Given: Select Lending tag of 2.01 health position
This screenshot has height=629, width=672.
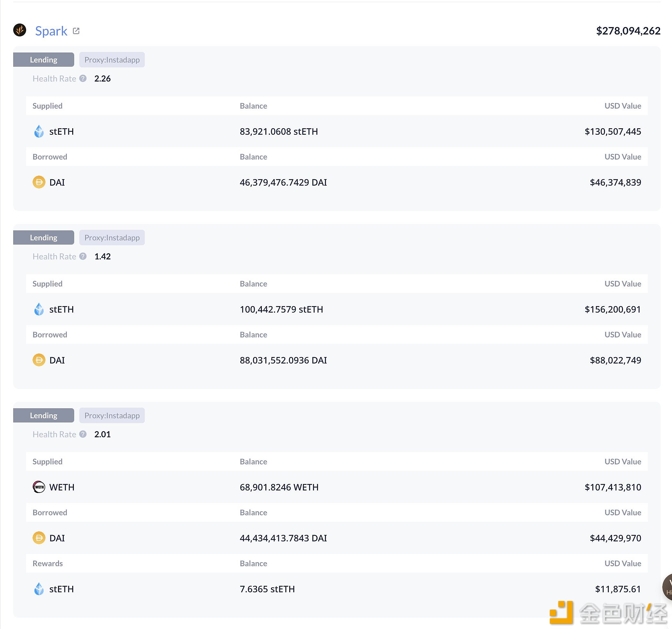Looking at the screenshot, I should click(x=44, y=415).
